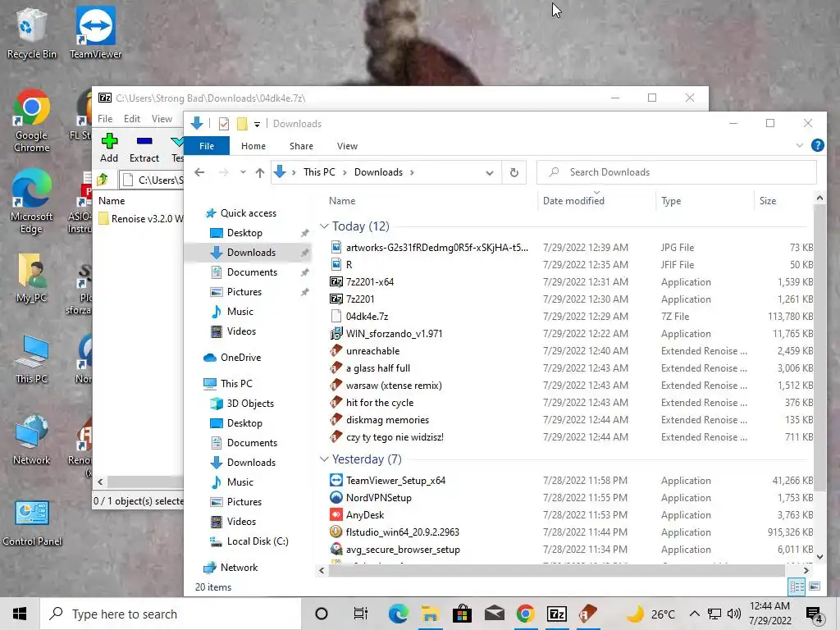Screen dimensions: 840x630
Task: Open the notification center icon
Action: point(815,614)
